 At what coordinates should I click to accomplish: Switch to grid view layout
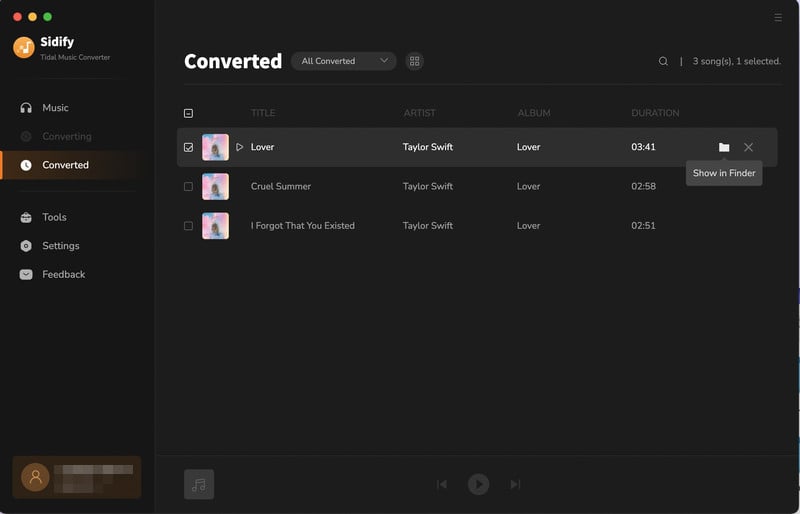pos(414,61)
